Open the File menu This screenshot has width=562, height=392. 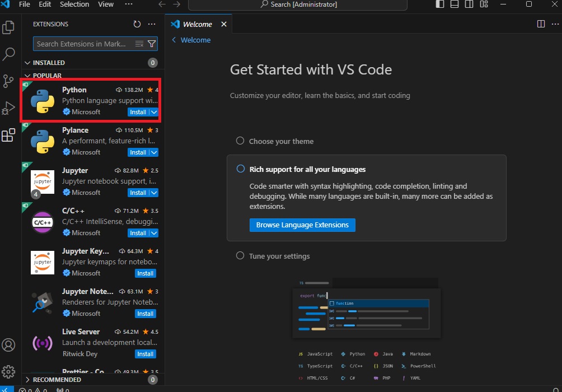click(x=25, y=4)
